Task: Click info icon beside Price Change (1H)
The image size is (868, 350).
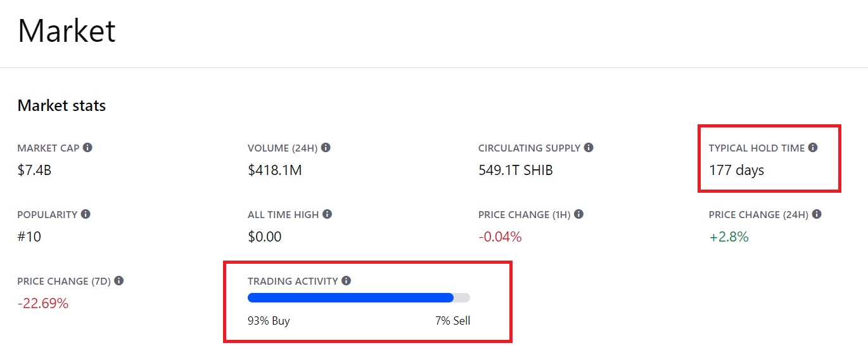Action: tap(578, 214)
